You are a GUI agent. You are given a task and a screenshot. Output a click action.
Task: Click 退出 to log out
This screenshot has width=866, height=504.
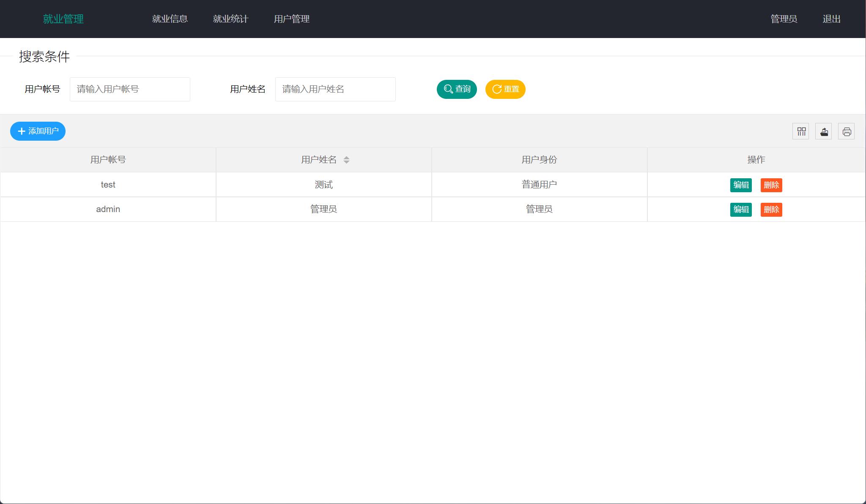point(831,19)
